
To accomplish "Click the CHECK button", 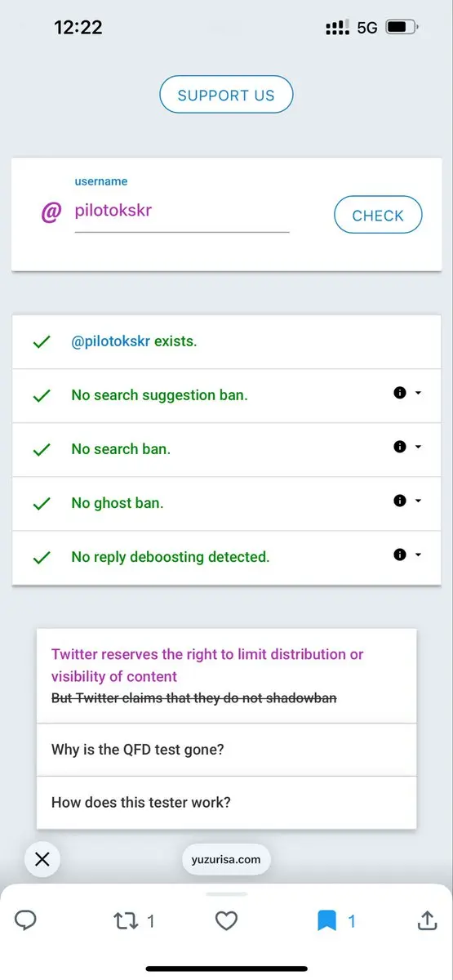I will pos(378,216).
